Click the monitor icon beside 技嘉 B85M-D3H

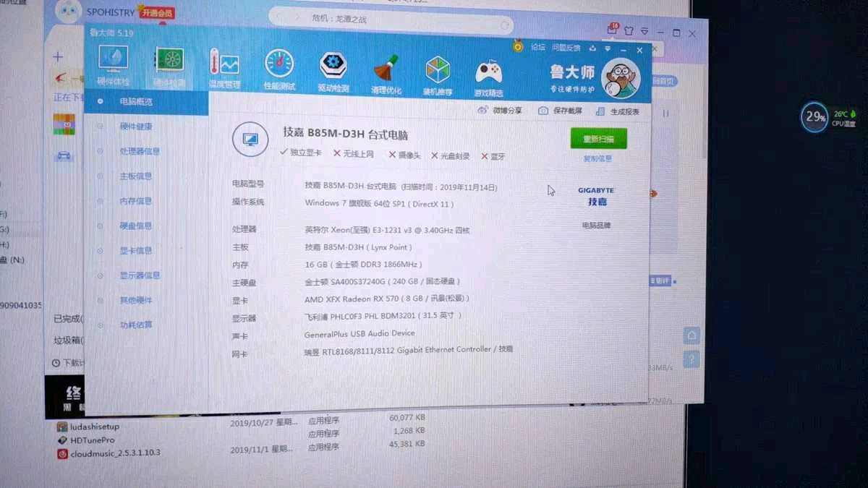[x=250, y=139]
